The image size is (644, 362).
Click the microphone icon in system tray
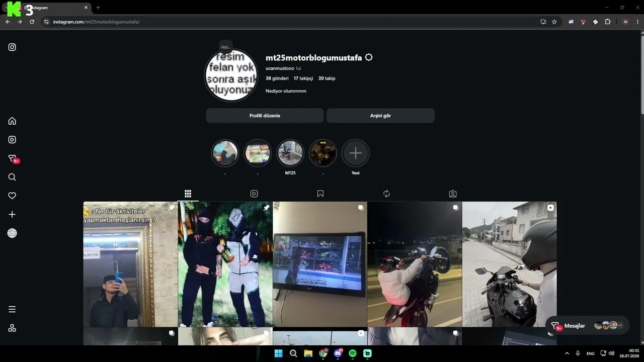coord(578,353)
